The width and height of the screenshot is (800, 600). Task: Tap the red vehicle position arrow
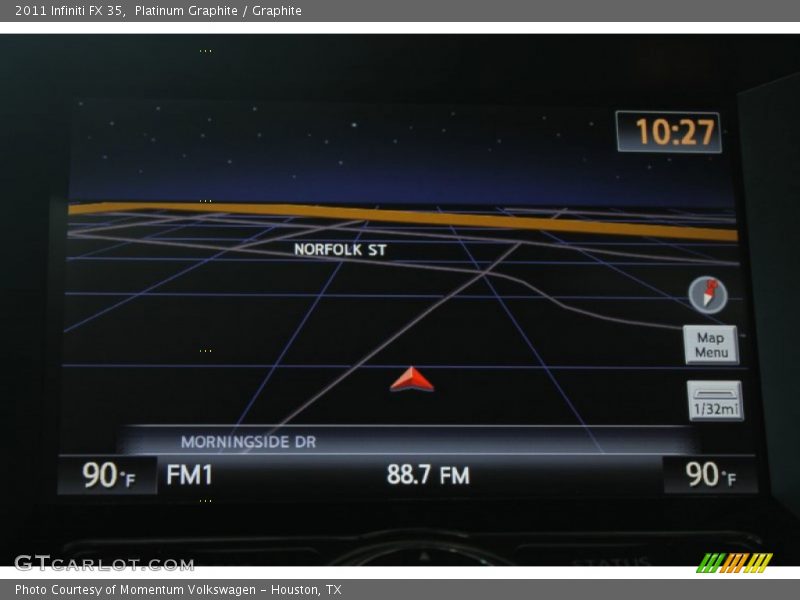(412, 379)
